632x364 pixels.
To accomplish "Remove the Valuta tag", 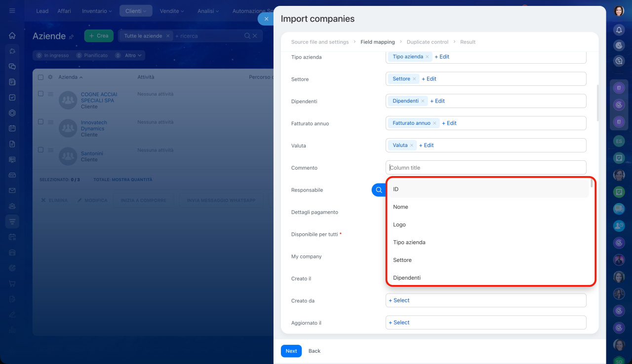I will 412,146.
